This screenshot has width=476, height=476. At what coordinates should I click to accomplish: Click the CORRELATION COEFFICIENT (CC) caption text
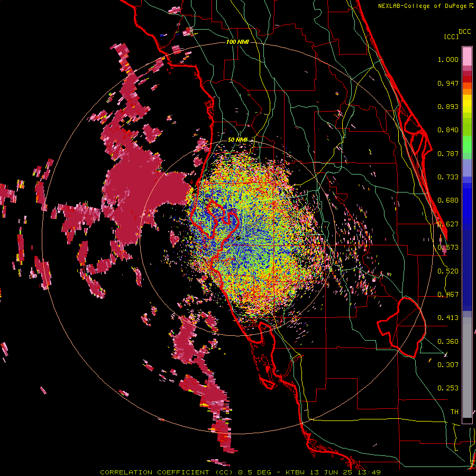[x=167, y=472]
